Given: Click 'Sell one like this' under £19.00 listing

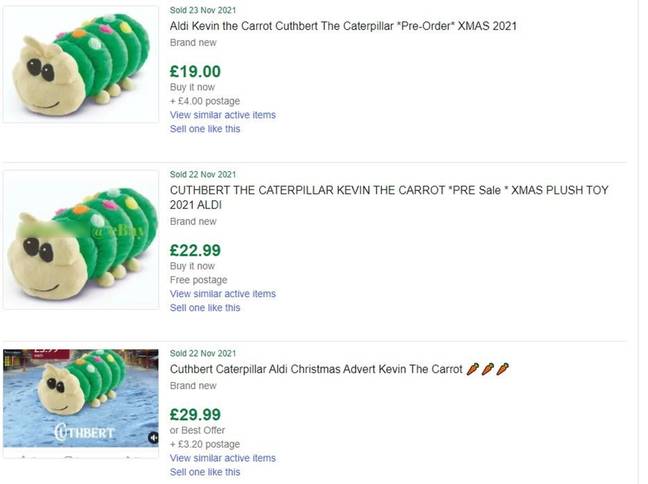Looking at the screenshot, I should (205, 129).
